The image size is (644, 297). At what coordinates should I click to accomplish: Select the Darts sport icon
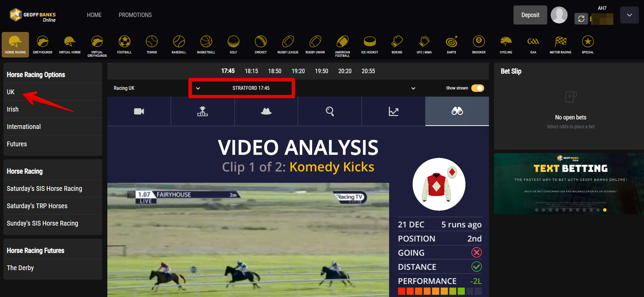(x=451, y=45)
